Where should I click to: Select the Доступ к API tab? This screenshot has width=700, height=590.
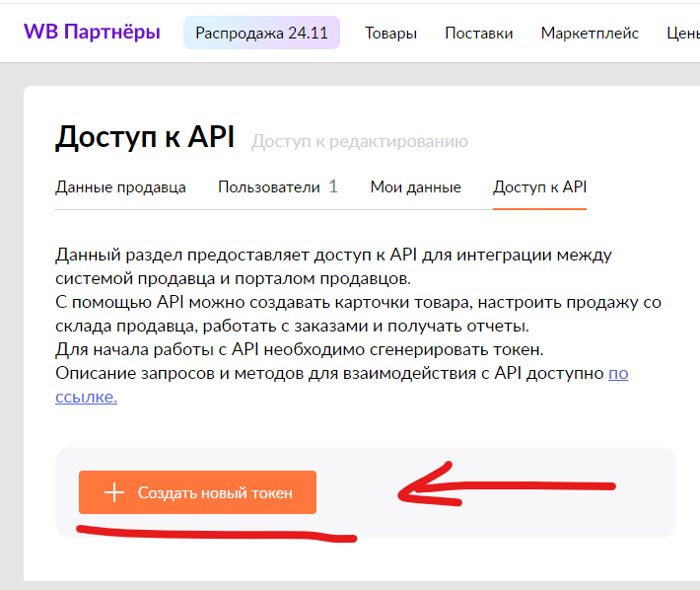tap(539, 186)
